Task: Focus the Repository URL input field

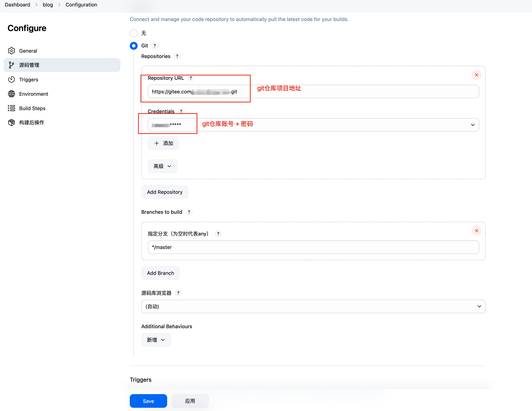Action: [313, 92]
